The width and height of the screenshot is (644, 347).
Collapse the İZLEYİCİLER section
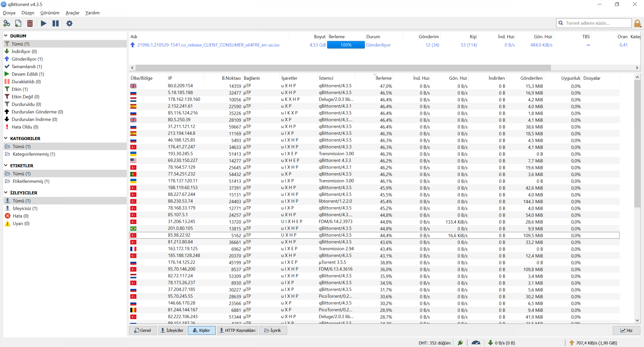tap(6, 192)
